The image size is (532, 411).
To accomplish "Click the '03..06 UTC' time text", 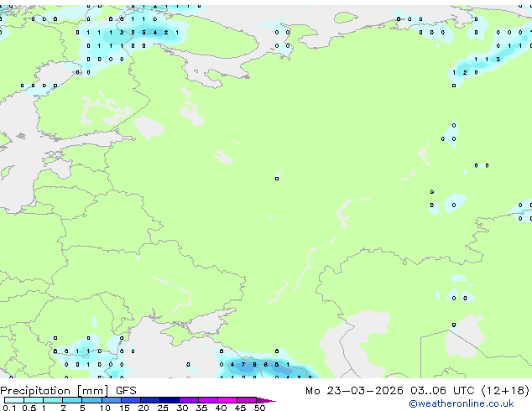I will [442, 391].
